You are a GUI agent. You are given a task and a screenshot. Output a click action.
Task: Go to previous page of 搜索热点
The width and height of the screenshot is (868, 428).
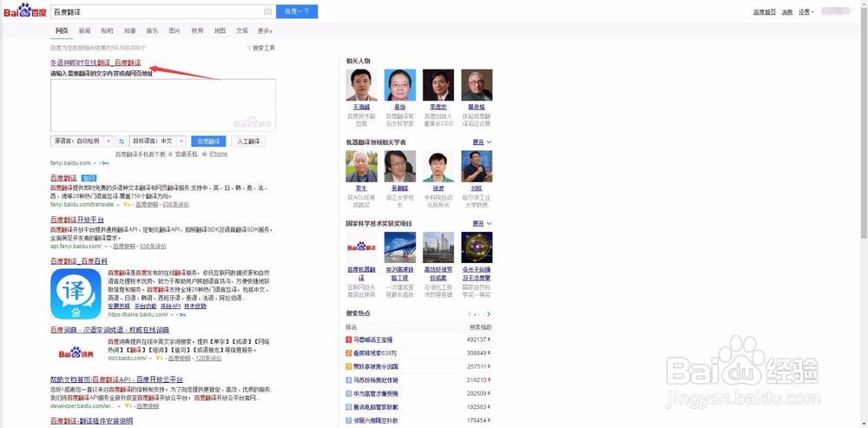click(x=470, y=314)
